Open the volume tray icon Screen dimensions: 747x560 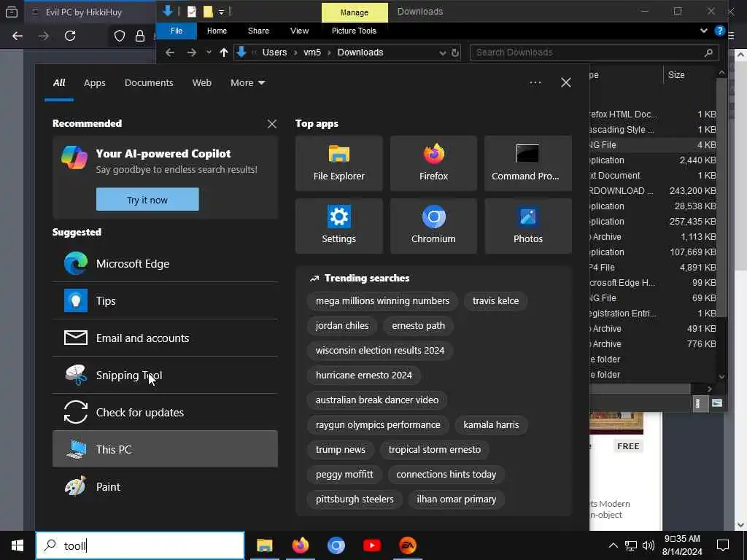coord(648,545)
